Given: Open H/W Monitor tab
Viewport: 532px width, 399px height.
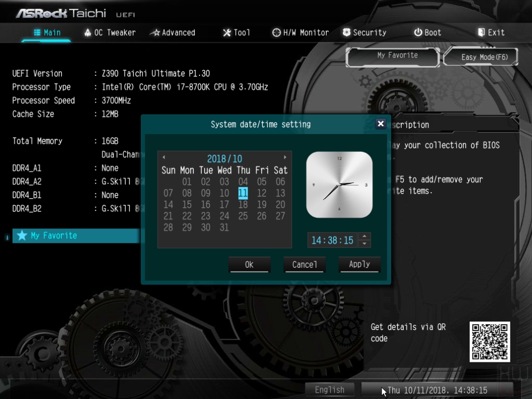Looking at the screenshot, I should pos(301,32).
